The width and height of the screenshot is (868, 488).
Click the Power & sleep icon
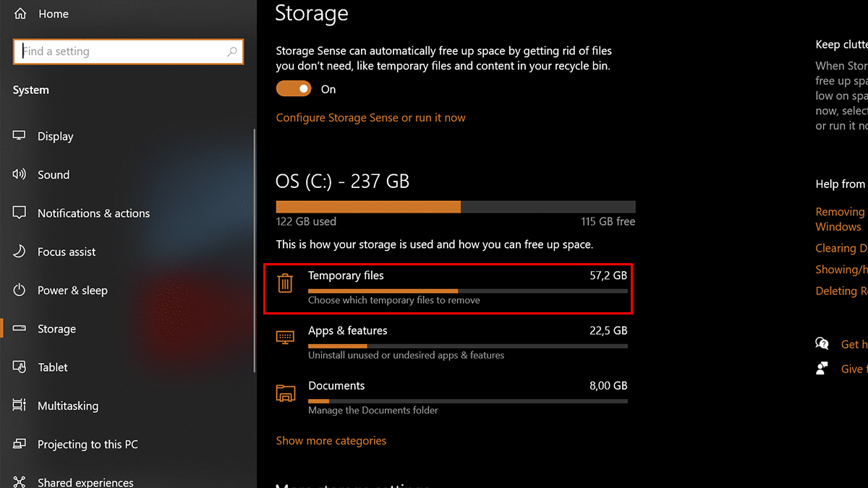pos(20,290)
